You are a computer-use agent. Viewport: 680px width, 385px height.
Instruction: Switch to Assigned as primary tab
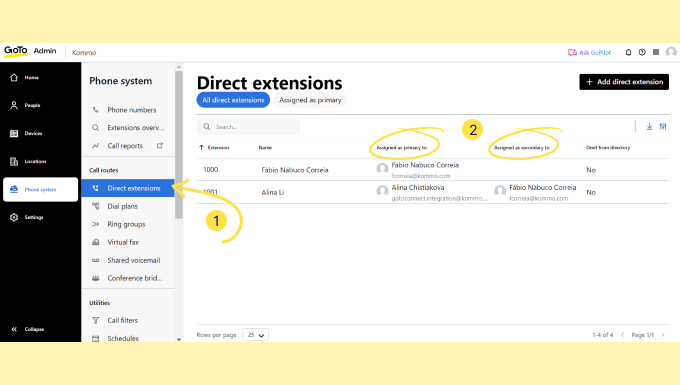[x=310, y=100]
